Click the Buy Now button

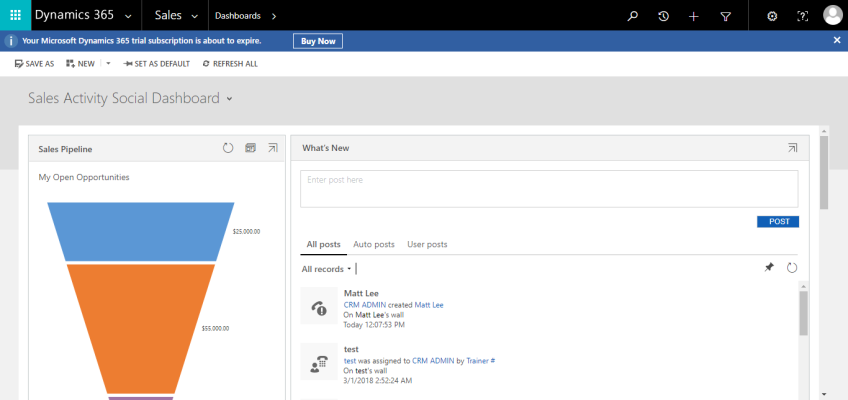coord(318,41)
